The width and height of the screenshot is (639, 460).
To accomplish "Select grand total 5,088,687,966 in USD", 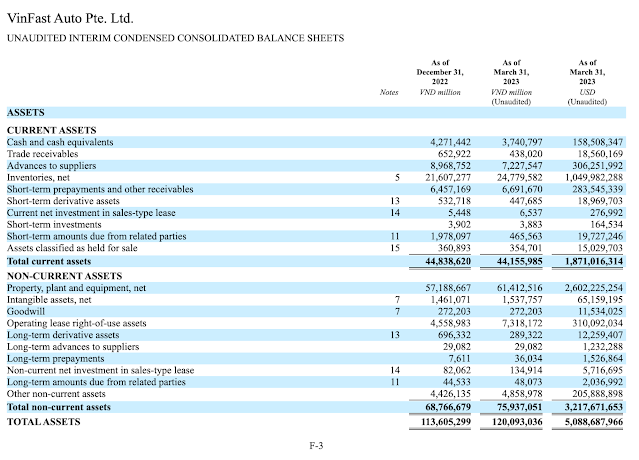I will coord(594,422).
